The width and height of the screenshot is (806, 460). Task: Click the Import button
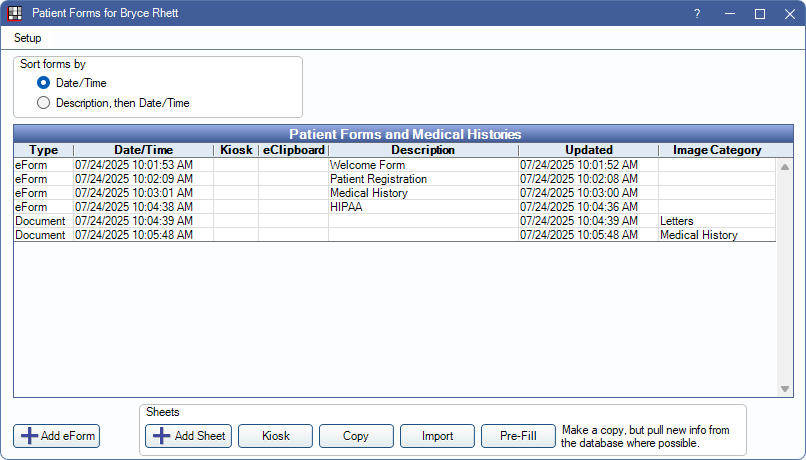(436, 436)
